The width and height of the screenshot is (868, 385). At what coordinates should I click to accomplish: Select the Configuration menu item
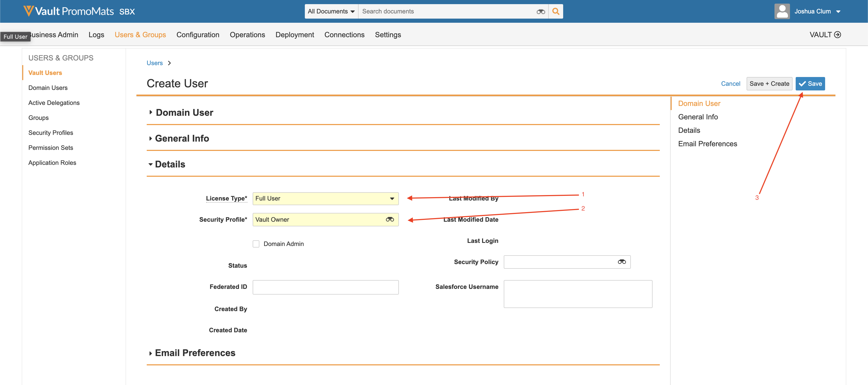point(198,34)
